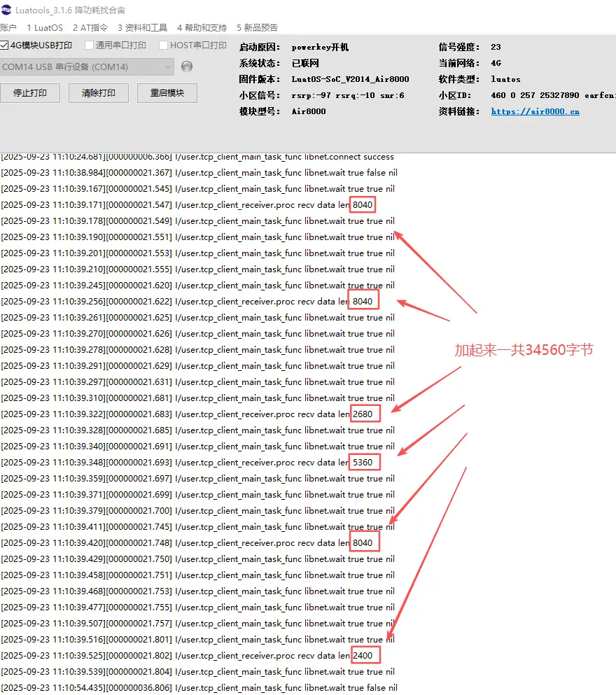Select the recv data len 2680 log line

188,414
